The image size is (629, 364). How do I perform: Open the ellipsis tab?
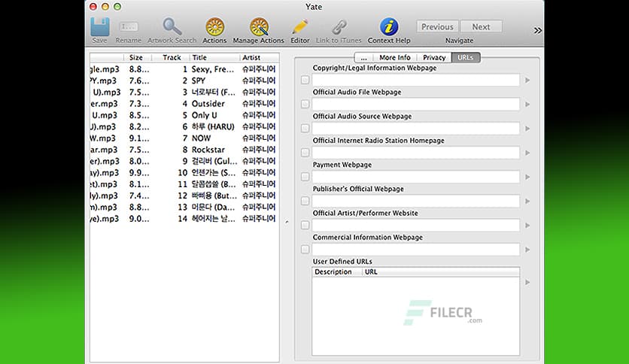pyautogui.click(x=364, y=57)
